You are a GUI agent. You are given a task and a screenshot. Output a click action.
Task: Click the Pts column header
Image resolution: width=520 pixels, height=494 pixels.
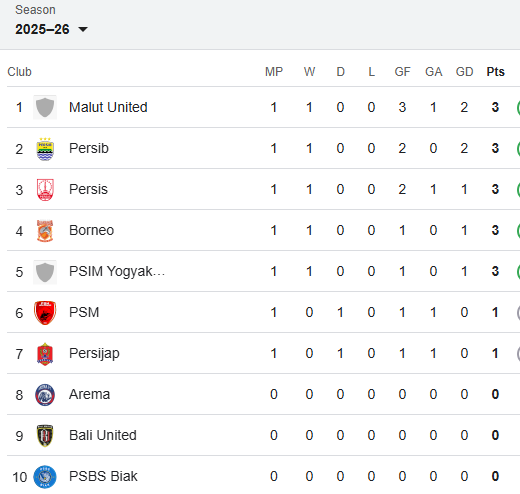click(x=495, y=72)
